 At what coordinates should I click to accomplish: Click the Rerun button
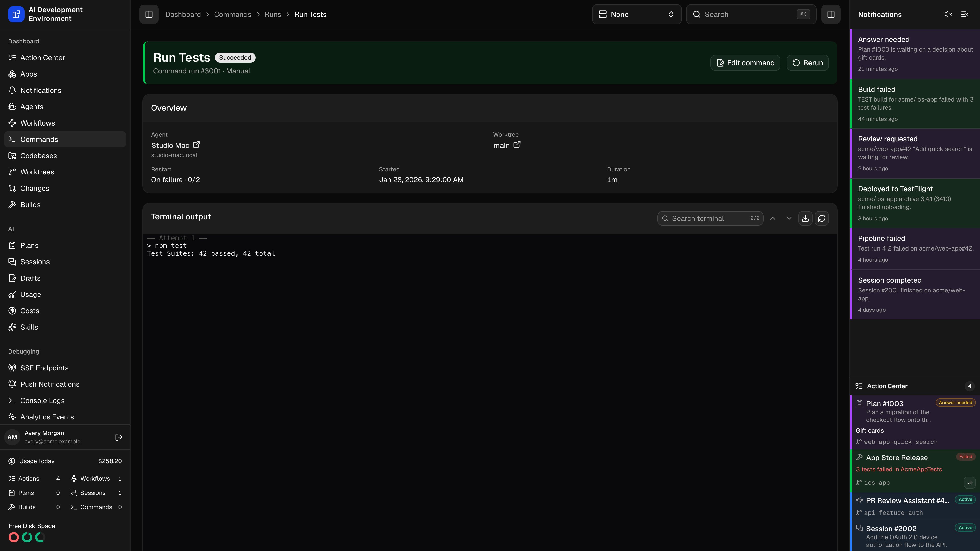pyautogui.click(x=807, y=63)
